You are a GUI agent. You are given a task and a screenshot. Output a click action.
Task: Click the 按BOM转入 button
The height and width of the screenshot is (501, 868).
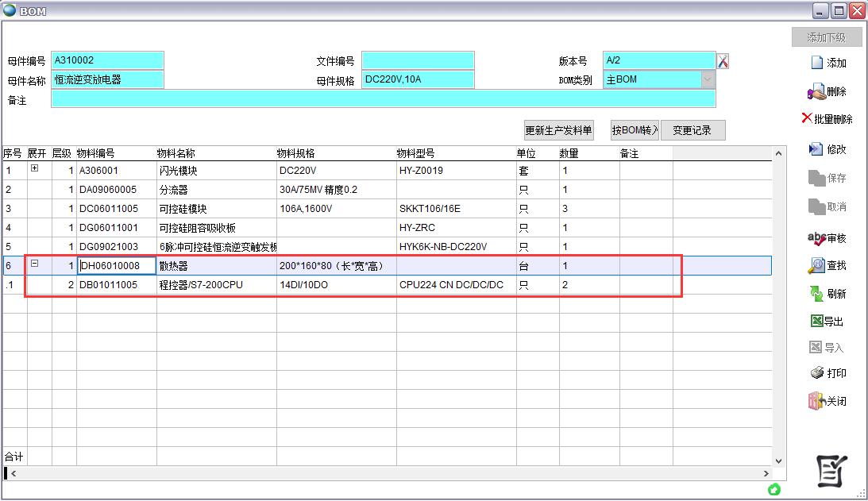(x=635, y=131)
